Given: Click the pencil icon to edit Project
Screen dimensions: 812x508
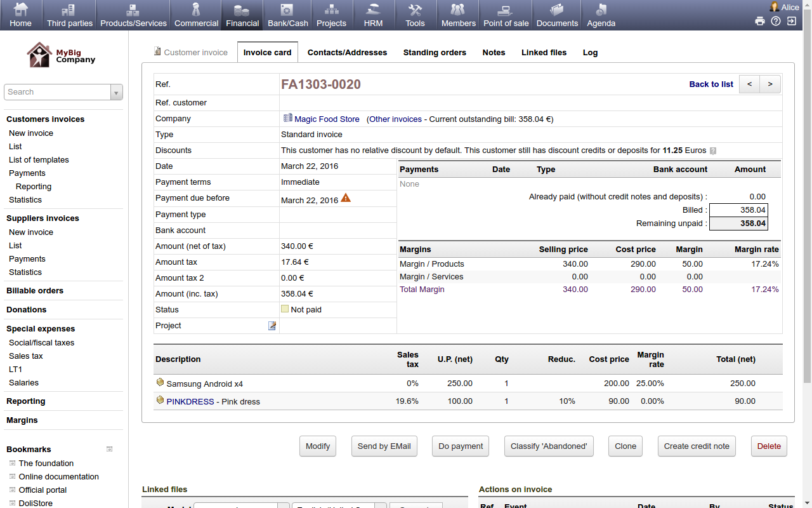Looking at the screenshot, I should tap(272, 326).
